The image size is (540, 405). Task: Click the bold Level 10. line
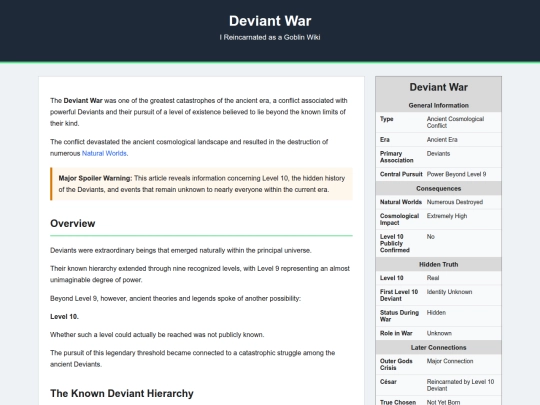click(64, 316)
